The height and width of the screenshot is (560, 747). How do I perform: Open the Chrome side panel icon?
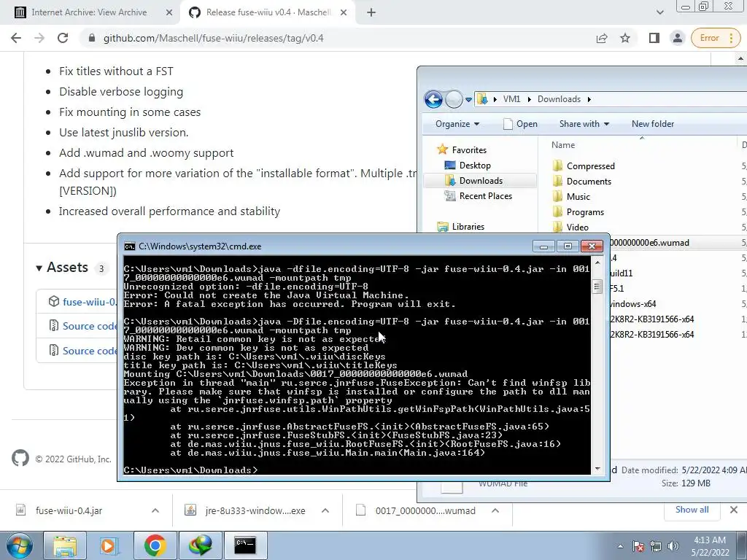[654, 38]
